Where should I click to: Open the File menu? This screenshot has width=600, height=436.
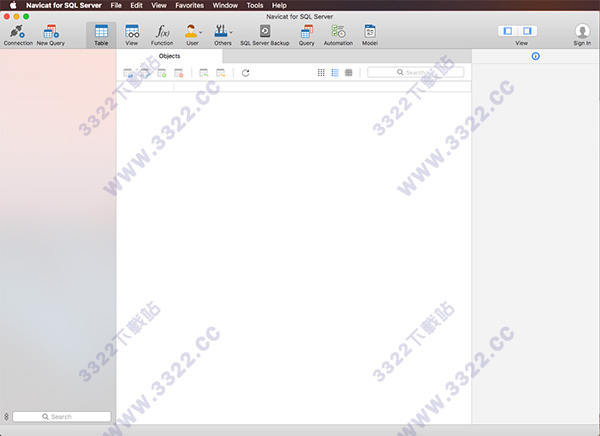(x=116, y=5)
